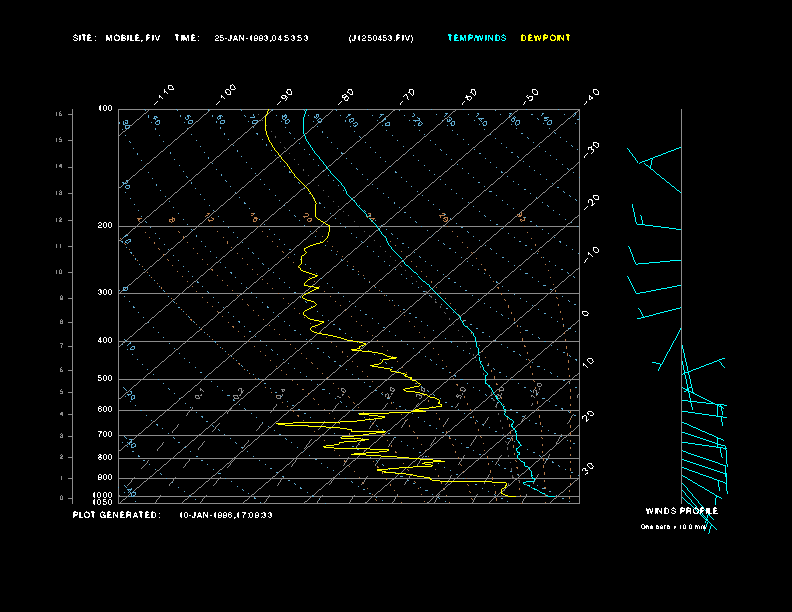Screen dimensions: 792x612
Task: Click the 400 pressure level label
Action: [105, 340]
